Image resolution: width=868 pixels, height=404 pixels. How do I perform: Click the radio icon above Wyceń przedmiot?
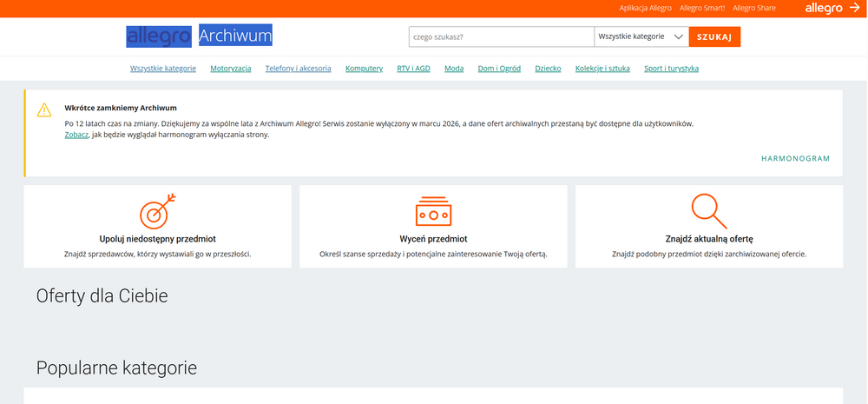[433, 211]
